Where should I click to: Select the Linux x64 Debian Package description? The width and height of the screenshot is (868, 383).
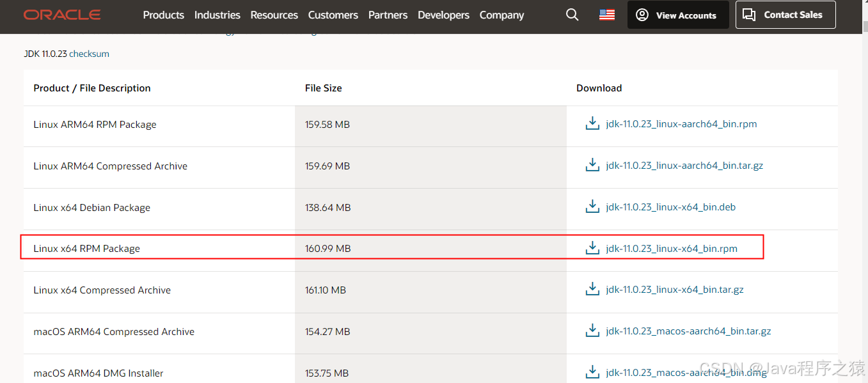click(92, 208)
